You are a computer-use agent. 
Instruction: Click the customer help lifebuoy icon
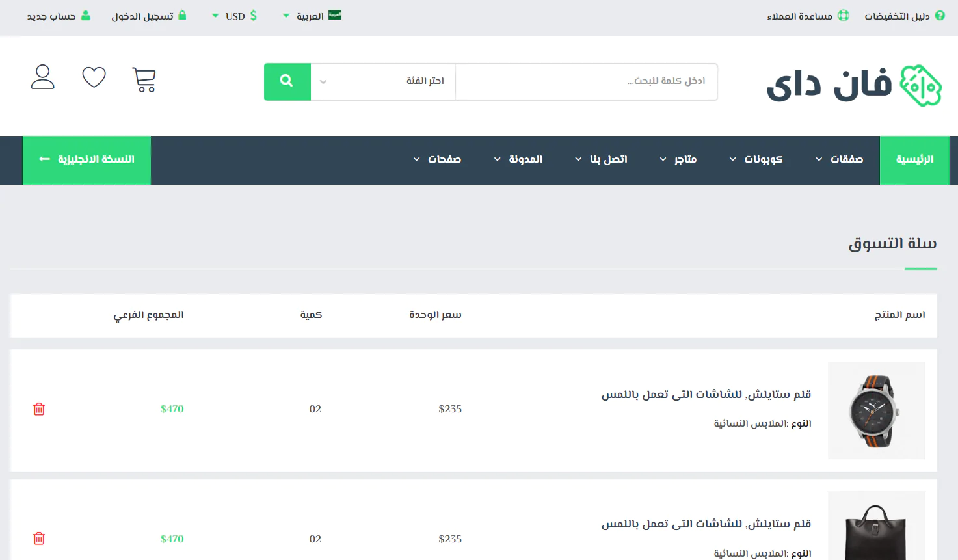(844, 16)
